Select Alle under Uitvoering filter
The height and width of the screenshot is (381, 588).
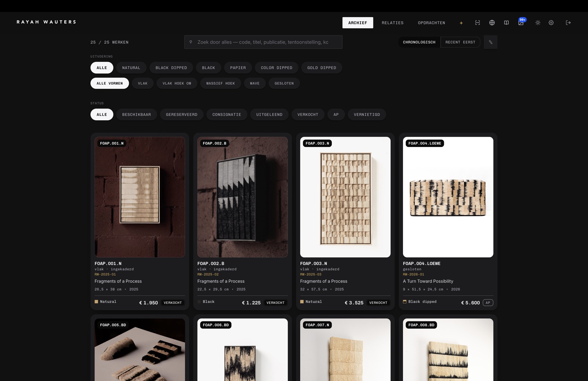[x=102, y=68]
